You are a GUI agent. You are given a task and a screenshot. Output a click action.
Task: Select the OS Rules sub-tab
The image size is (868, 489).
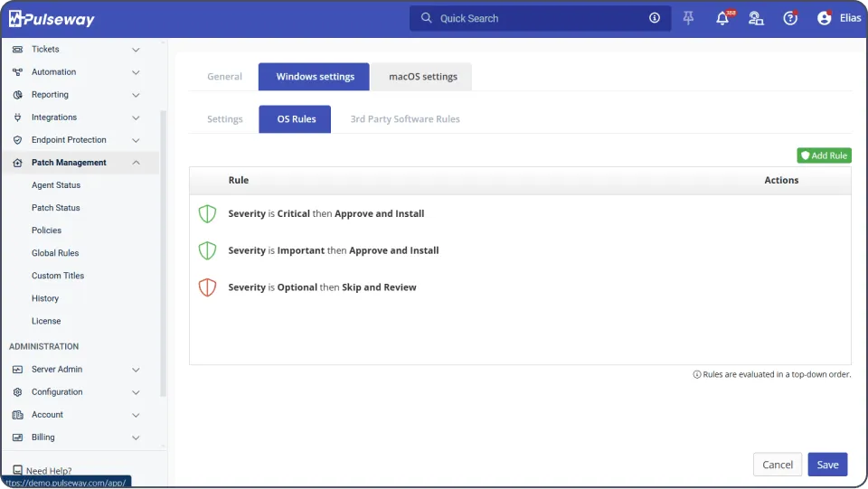click(x=295, y=119)
